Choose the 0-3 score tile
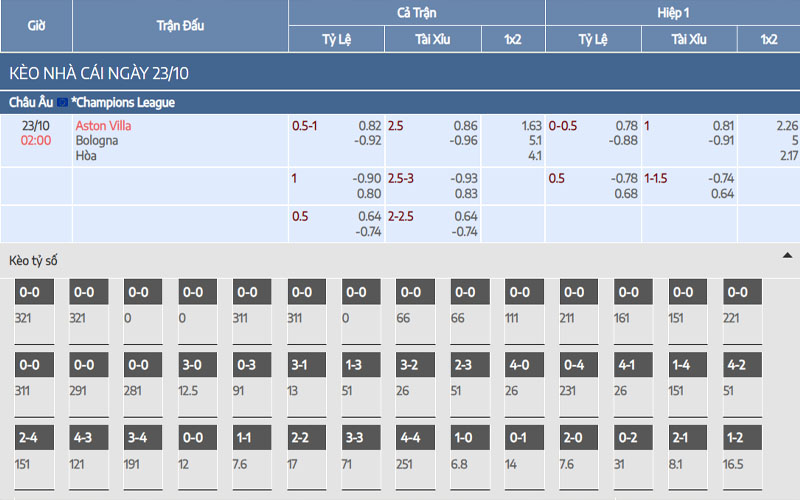Screen dimensions: 800x500 246,366
